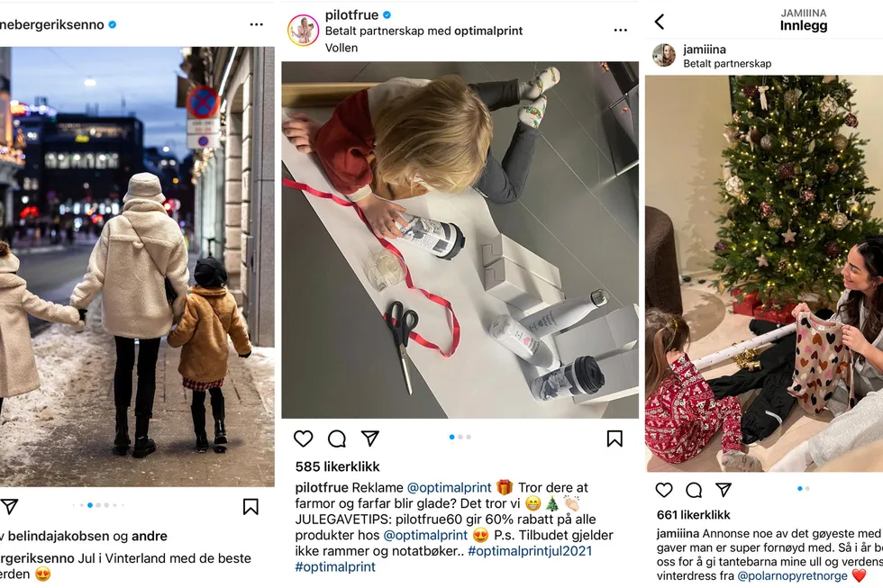Share the jamiina post with paper plane
Viewport: 883px width, 588px height.
[724, 490]
